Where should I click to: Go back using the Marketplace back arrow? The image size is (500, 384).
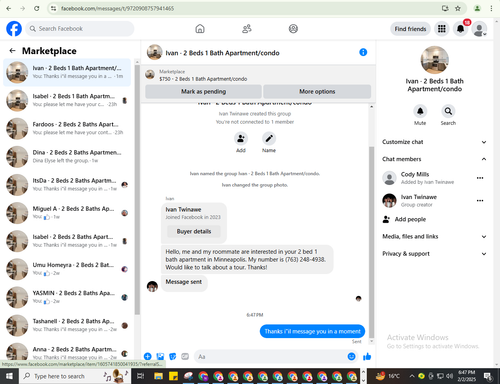click(12, 51)
